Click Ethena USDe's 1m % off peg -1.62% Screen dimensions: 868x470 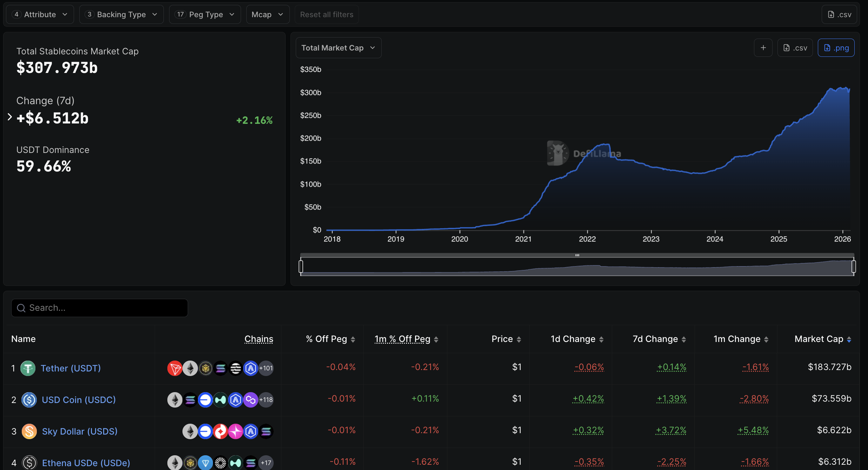pyautogui.click(x=425, y=462)
